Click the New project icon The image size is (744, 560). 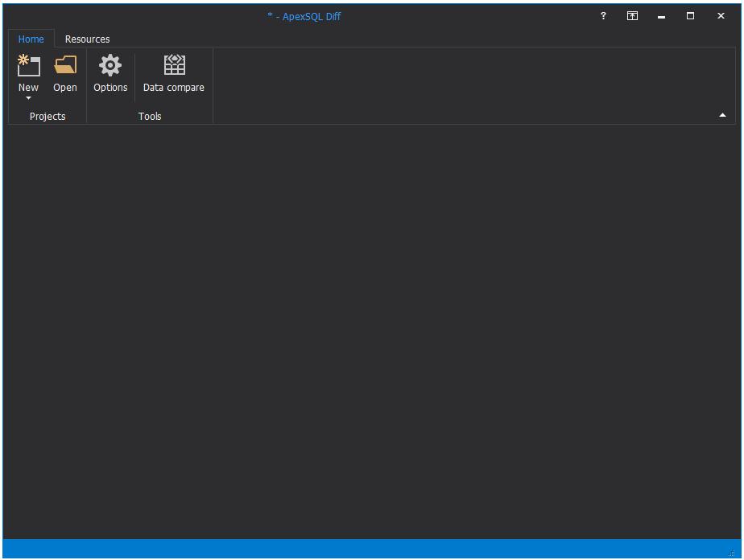pos(28,64)
